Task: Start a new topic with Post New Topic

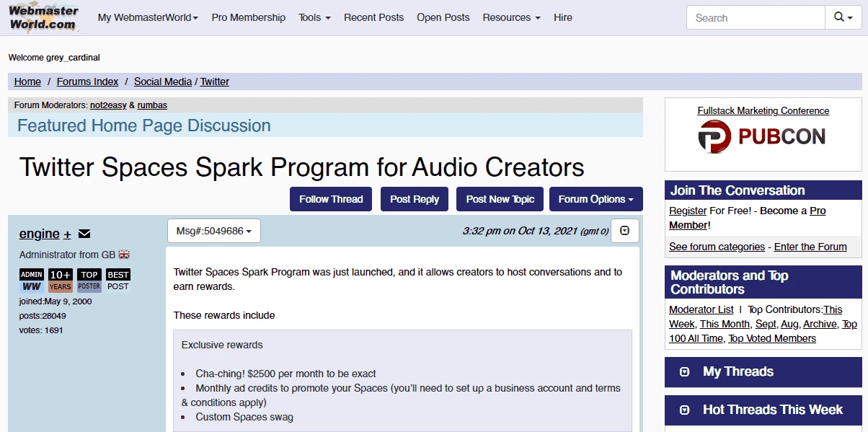Action: click(500, 199)
